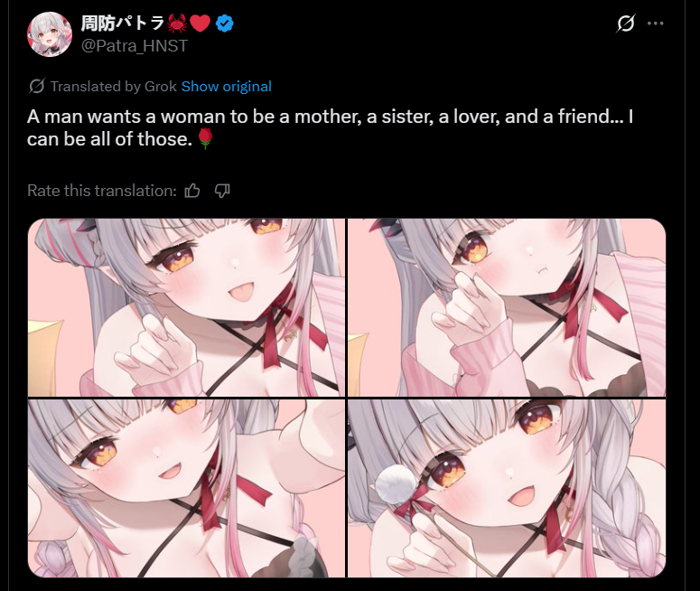Click the thumbs down translation rating
This screenshot has width=700, height=591.
222,191
